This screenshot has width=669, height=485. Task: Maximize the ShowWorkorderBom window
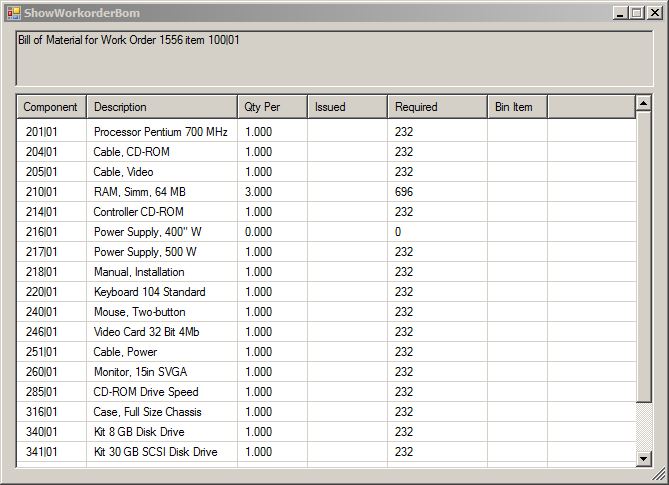pyautogui.click(x=636, y=13)
